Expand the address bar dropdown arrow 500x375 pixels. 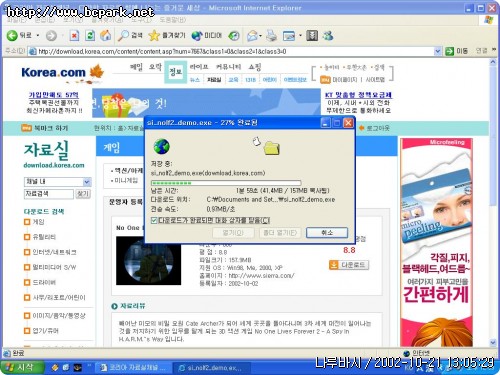tap(438, 51)
